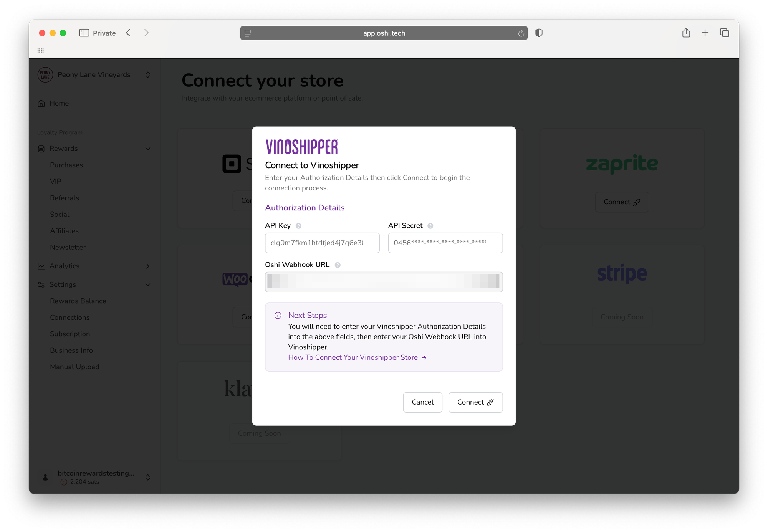Click the address bar app.oshi.tech
Image resolution: width=768 pixels, height=532 pixels.
(x=384, y=33)
